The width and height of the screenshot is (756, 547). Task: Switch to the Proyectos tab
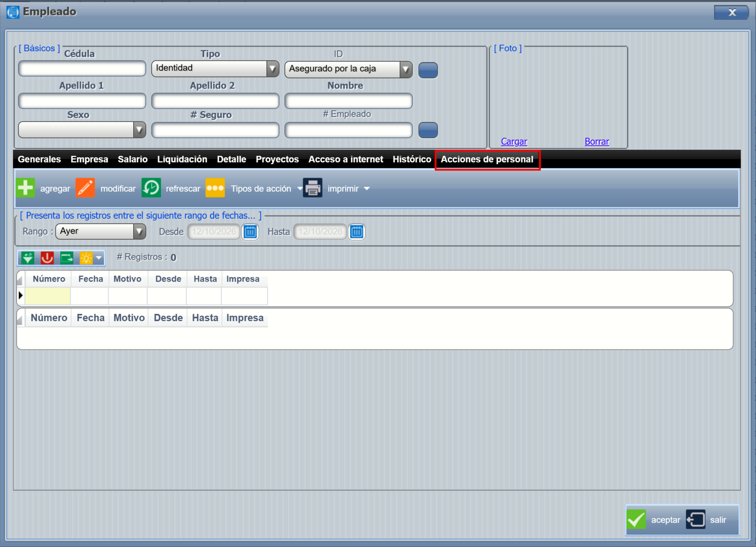277,159
